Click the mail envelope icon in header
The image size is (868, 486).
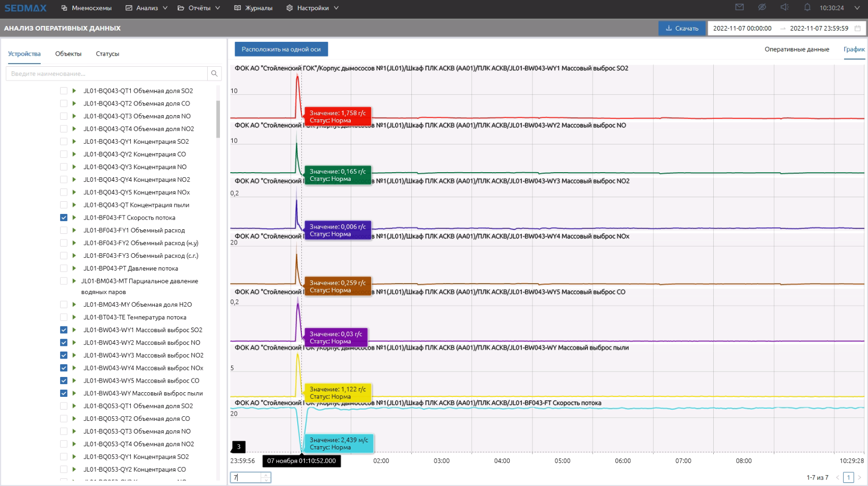[739, 7]
